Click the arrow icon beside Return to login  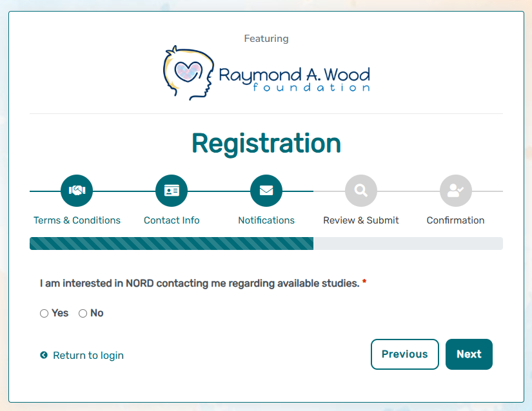tap(44, 355)
